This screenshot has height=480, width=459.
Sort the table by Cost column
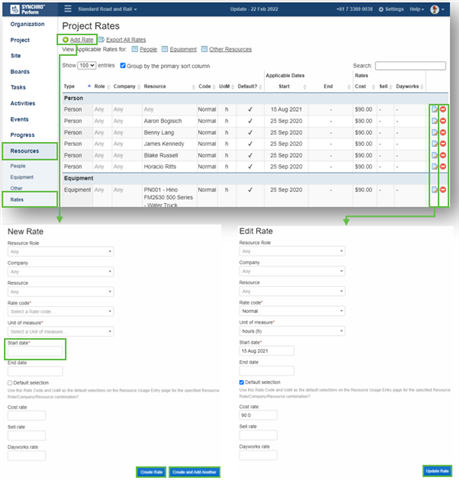365,86
